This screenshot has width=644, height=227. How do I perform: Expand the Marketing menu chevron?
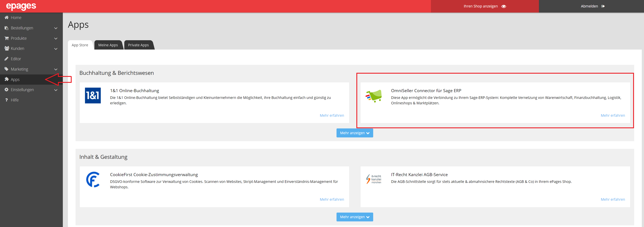(56, 69)
